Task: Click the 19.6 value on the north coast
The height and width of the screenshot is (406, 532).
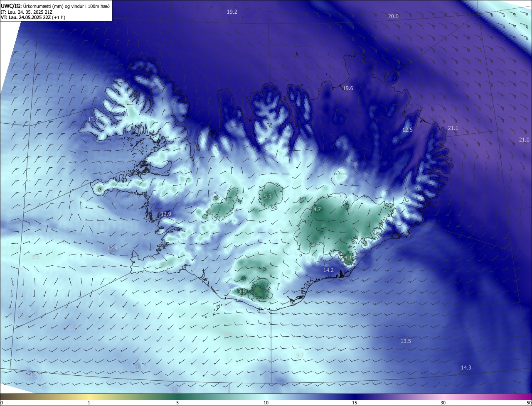Action: 348,88
